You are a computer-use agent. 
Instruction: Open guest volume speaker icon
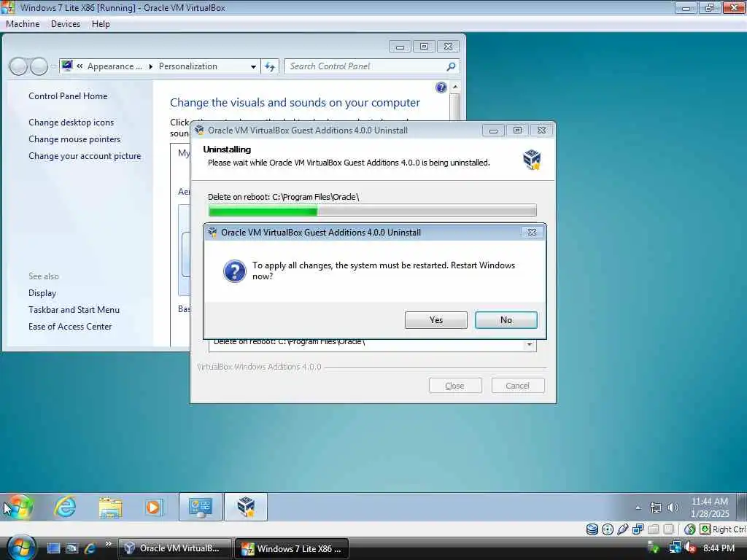coord(673,507)
